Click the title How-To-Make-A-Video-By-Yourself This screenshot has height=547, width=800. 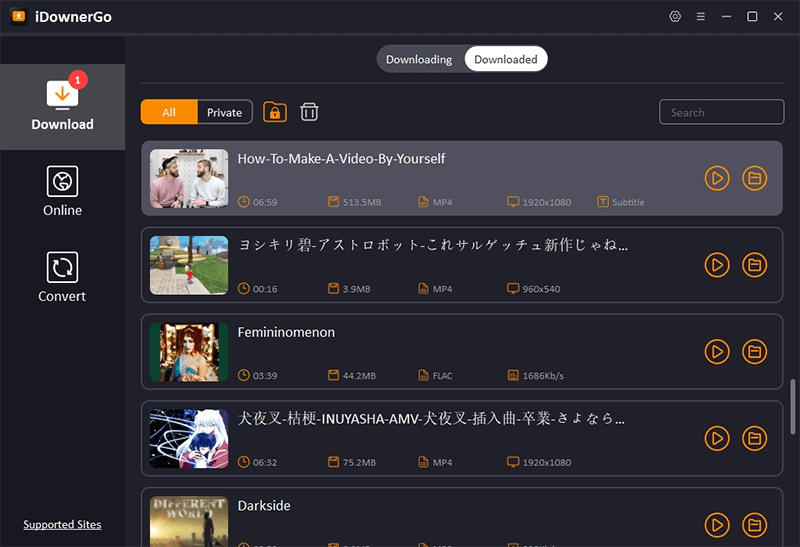click(x=341, y=159)
